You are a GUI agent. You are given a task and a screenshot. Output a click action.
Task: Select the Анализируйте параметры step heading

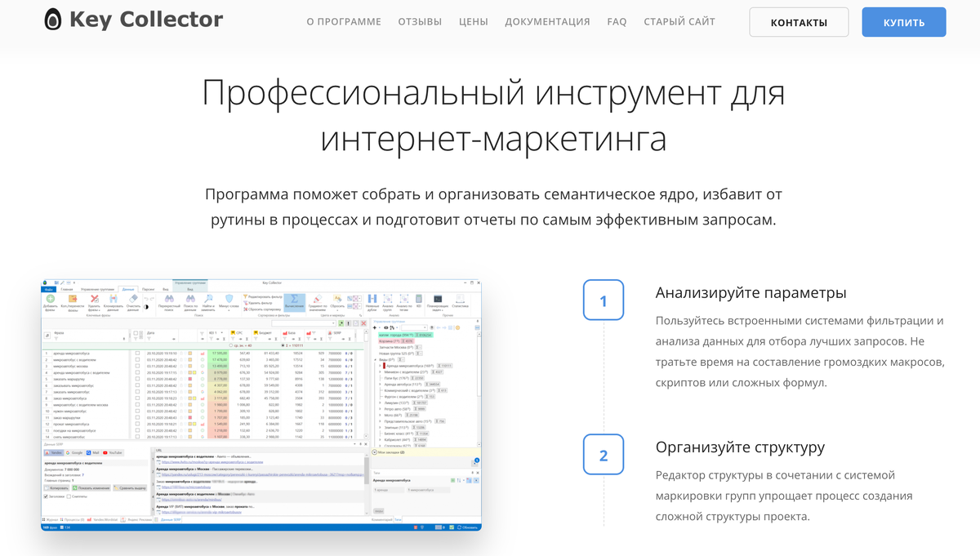click(751, 292)
